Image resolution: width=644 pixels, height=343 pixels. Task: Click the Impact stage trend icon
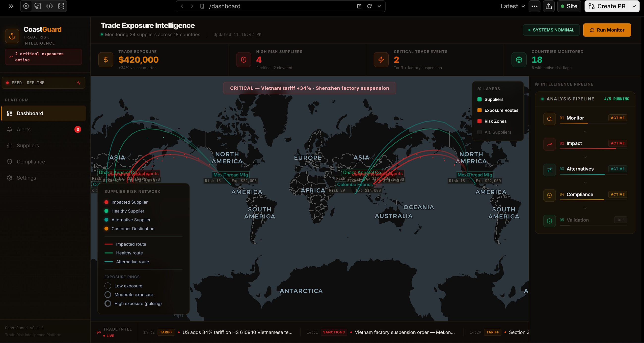click(x=549, y=144)
